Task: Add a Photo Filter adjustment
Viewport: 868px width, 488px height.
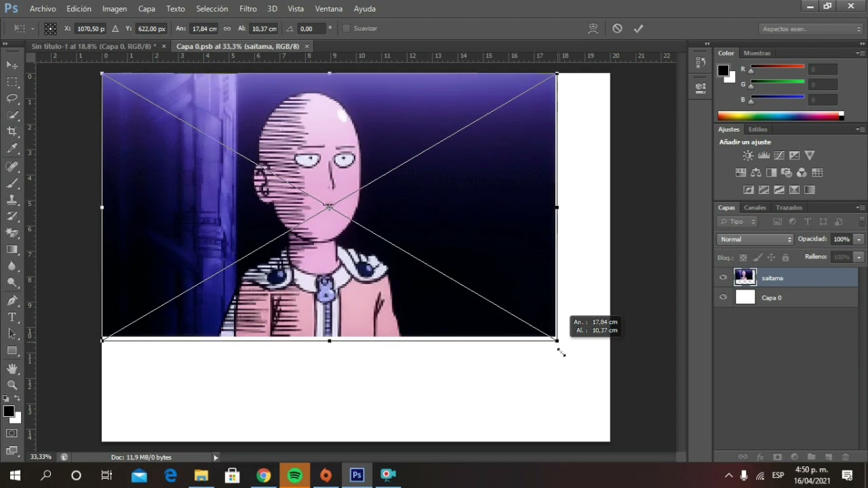Action: point(787,173)
